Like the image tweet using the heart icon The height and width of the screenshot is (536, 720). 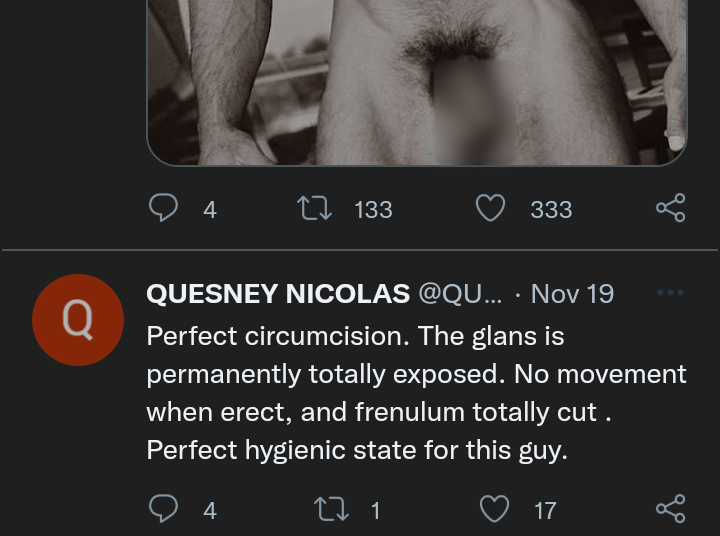(x=490, y=208)
